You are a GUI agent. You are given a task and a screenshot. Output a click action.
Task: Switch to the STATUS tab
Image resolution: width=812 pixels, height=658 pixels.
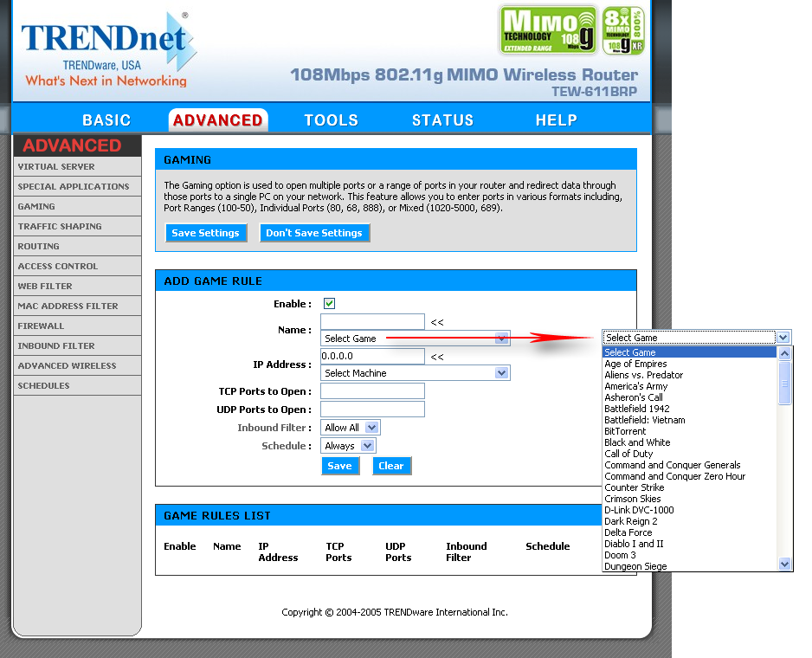[442, 120]
